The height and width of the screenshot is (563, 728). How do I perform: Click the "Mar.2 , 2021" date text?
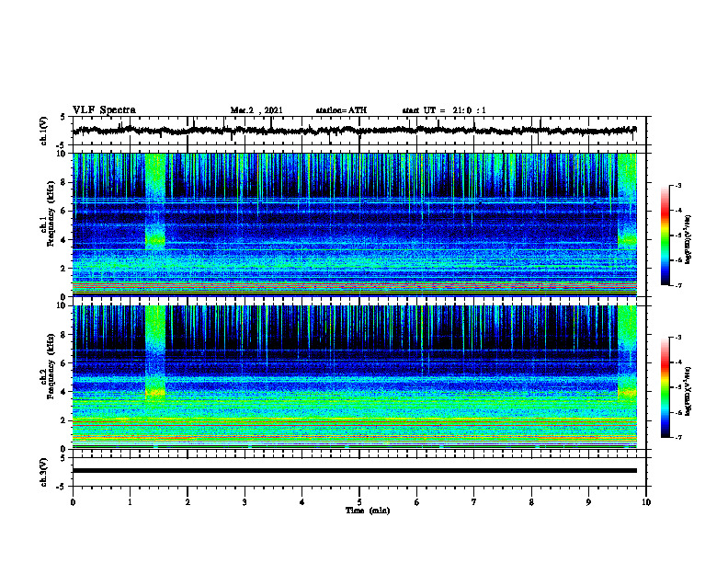[x=256, y=110]
